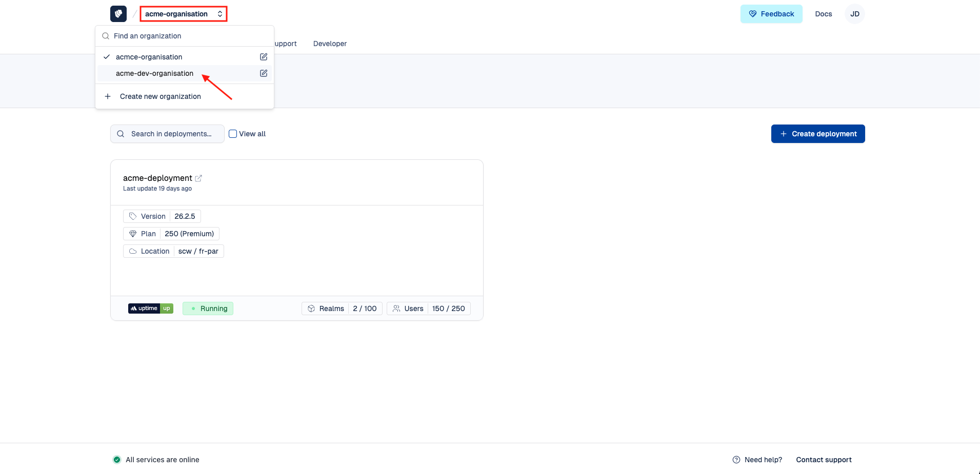
Task: Select the checked acmce-organisation entry
Action: pyautogui.click(x=149, y=57)
